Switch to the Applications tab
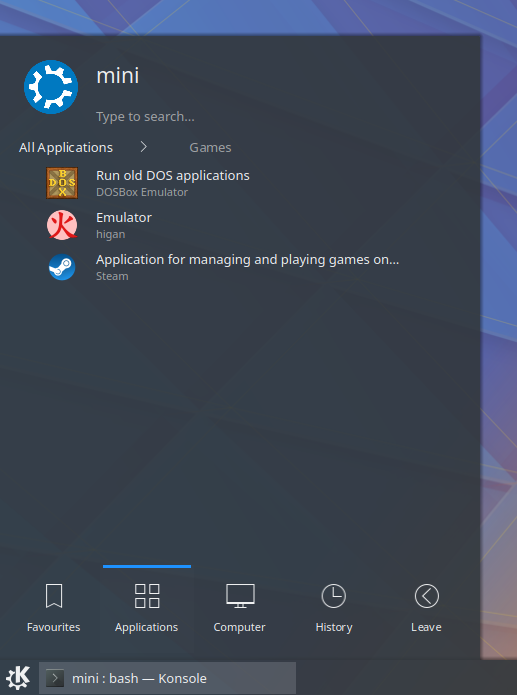Image resolution: width=517 pixels, height=695 pixels. (147, 611)
